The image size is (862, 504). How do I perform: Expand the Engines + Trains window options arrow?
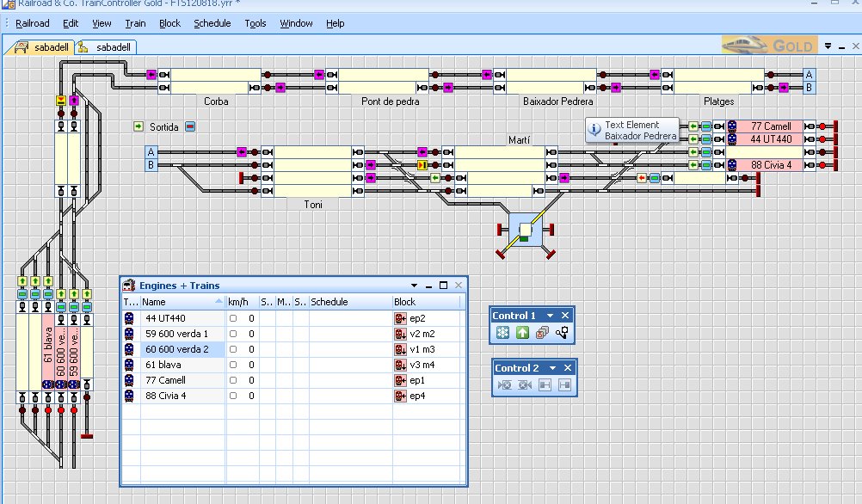click(x=414, y=286)
